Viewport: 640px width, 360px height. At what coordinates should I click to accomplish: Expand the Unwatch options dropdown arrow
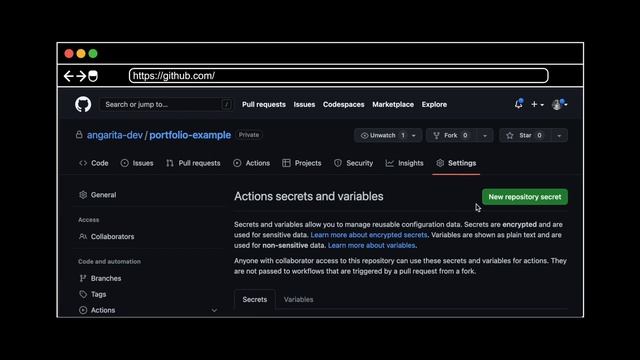tap(414, 136)
